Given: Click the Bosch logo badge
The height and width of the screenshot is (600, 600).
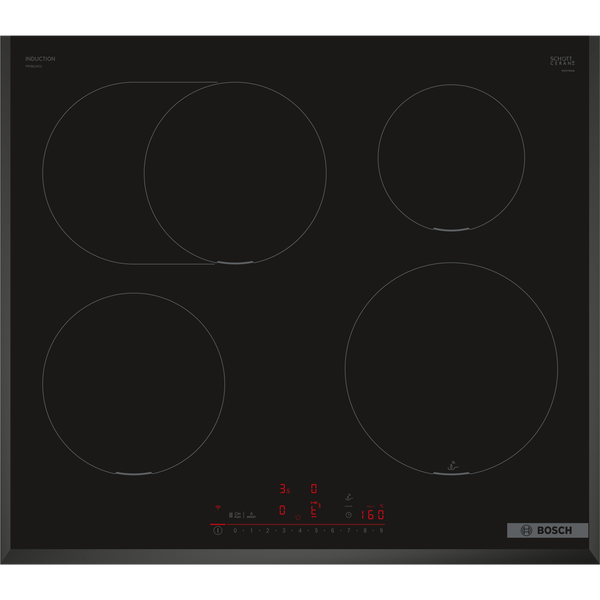Looking at the screenshot, I should 547,530.
